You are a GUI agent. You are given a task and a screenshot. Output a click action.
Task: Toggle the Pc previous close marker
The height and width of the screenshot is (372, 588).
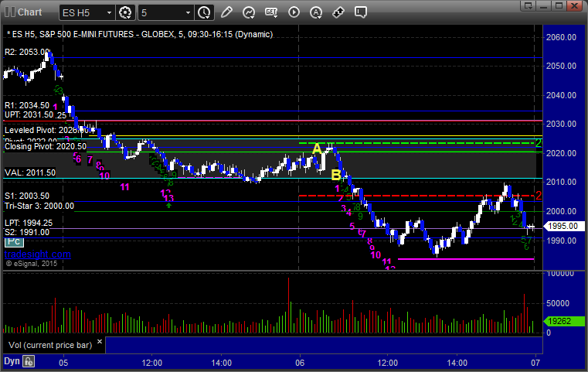click(x=12, y=242)
